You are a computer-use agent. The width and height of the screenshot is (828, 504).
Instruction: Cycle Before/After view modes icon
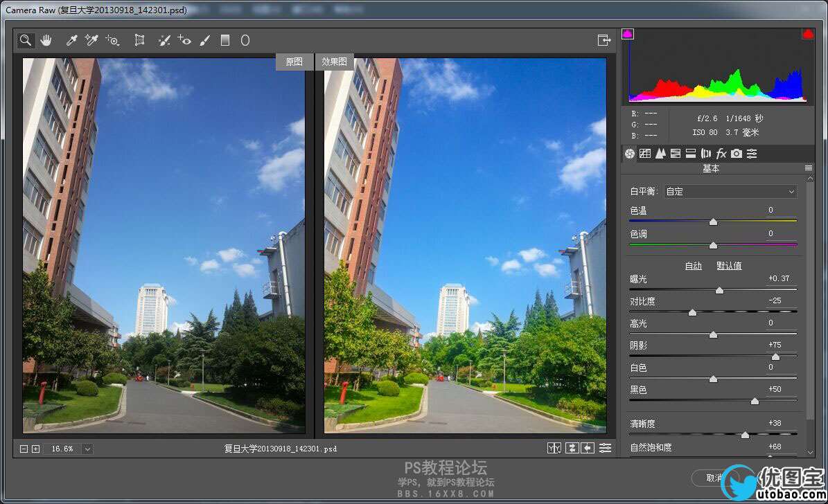point(554,448)
